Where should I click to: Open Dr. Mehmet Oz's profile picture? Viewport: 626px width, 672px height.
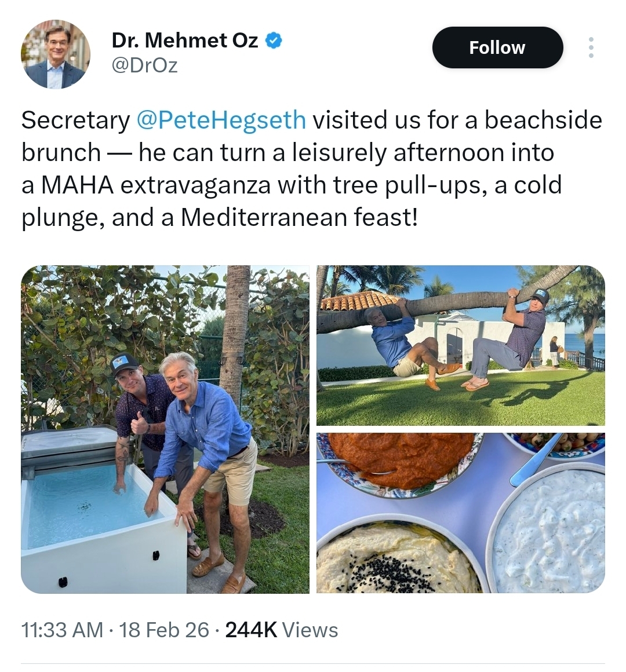(x=56, y=54)
